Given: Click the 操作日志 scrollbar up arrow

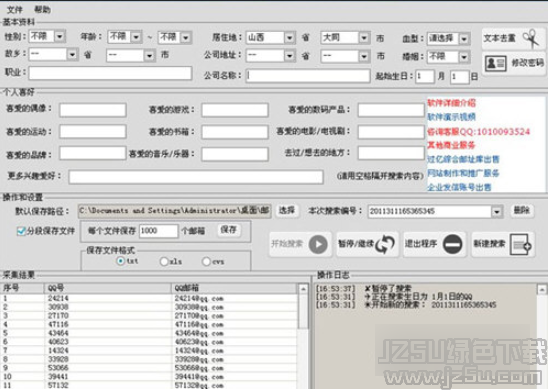Looking at the screenshot, I should [x=541, y=289].
